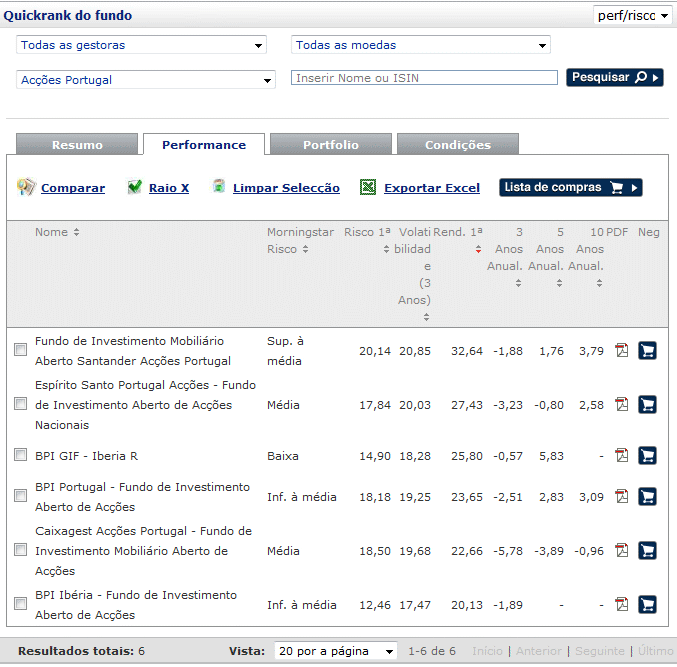677x667 pixels.
Task: Click the Limpar Selecção trash icon
Action: pos(219,186)
